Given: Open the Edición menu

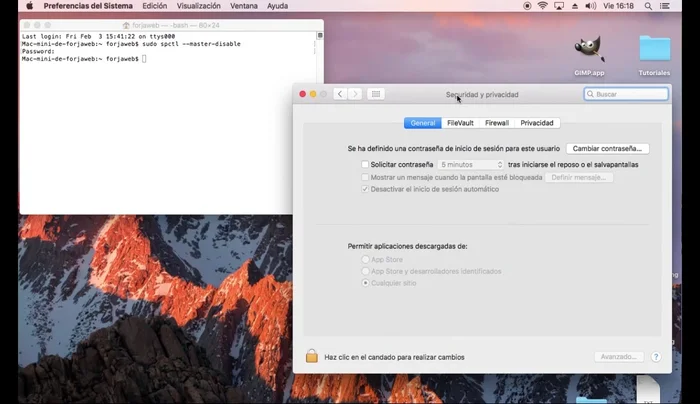Looking at the screenshot, I should click(154, 6).
